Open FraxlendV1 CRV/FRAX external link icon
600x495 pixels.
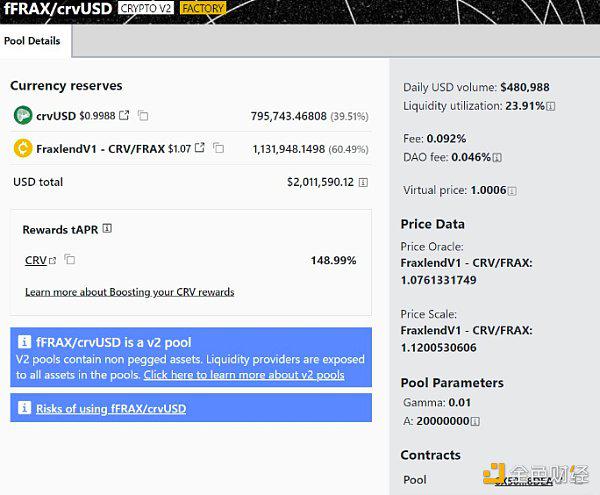tap(200, 147)
